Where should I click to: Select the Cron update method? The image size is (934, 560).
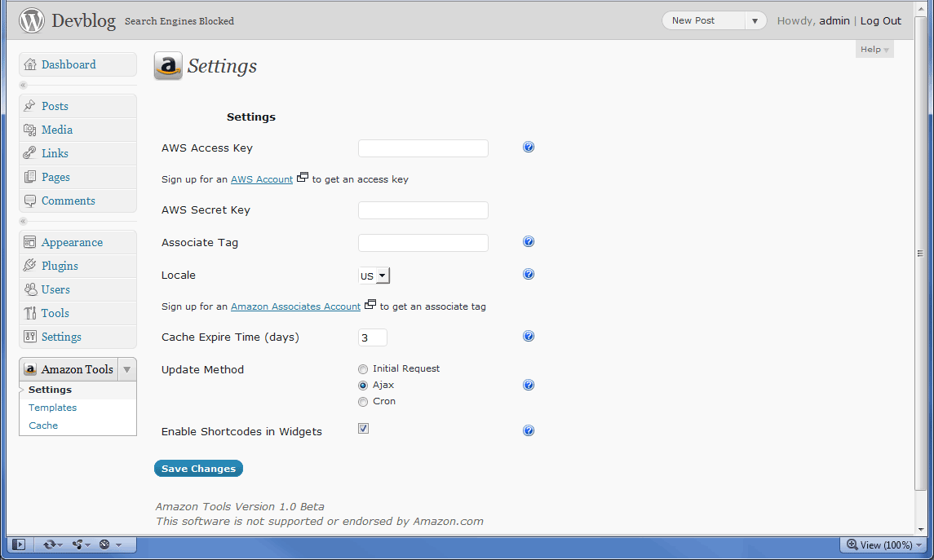[363, 402]
